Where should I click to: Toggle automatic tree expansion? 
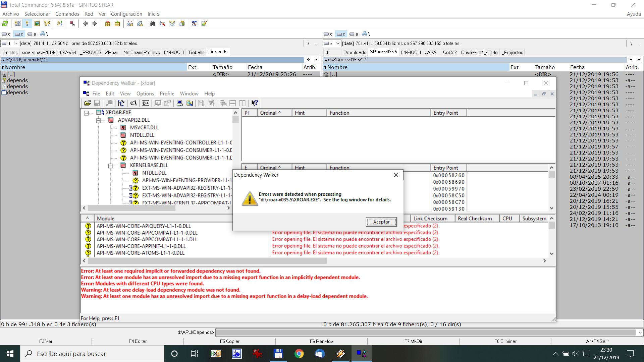click(x=121, y=103)
